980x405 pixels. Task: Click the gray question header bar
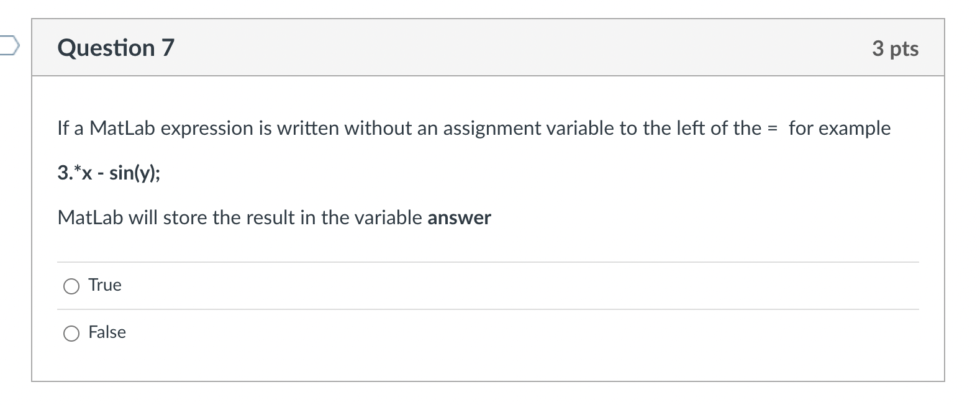pos(488,48)
